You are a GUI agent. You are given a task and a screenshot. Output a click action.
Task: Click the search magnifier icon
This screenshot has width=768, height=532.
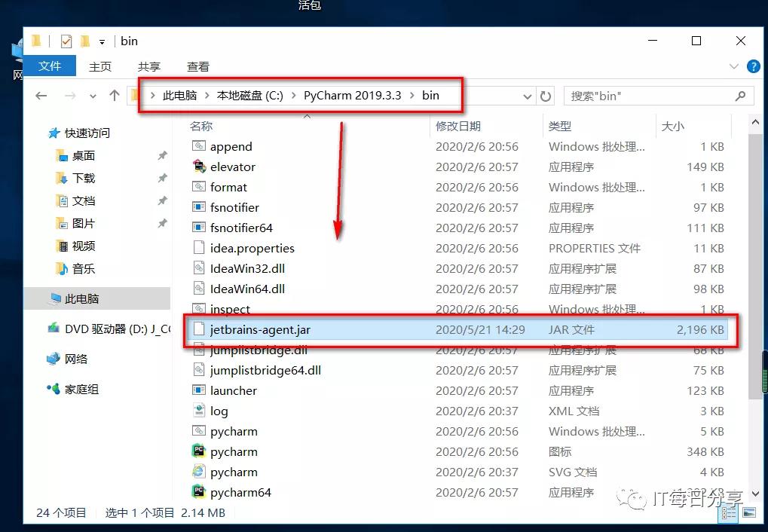click(x=740, y=96)
